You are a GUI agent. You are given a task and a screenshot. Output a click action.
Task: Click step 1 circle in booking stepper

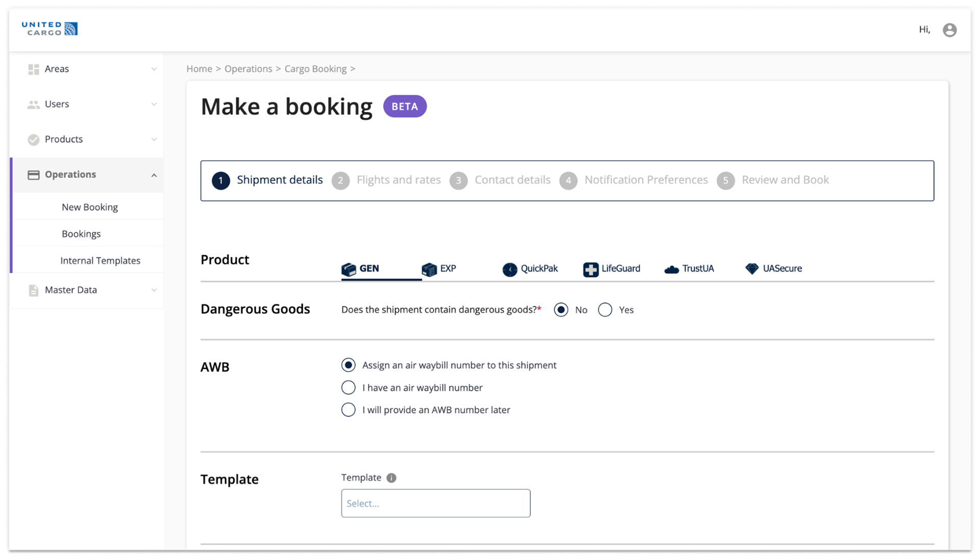[221, 181]
